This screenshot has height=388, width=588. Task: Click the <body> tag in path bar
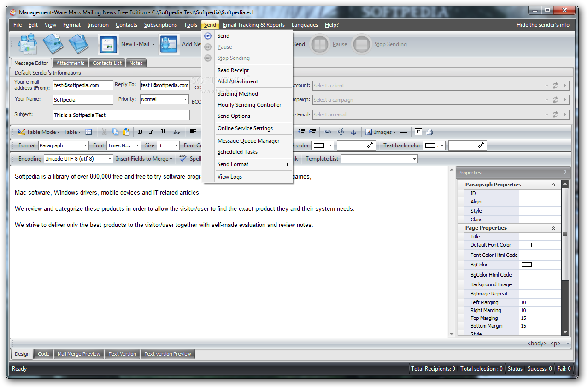pos(537,343)
